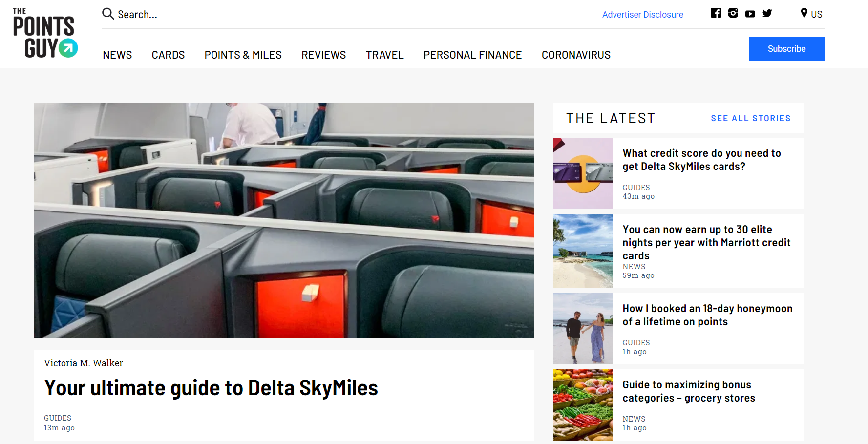Select the US region selector

coord(812,14)
